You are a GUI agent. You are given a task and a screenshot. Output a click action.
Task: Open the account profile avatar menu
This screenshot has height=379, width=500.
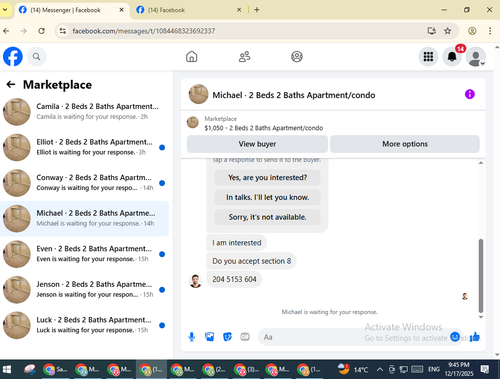click(476, 57)
